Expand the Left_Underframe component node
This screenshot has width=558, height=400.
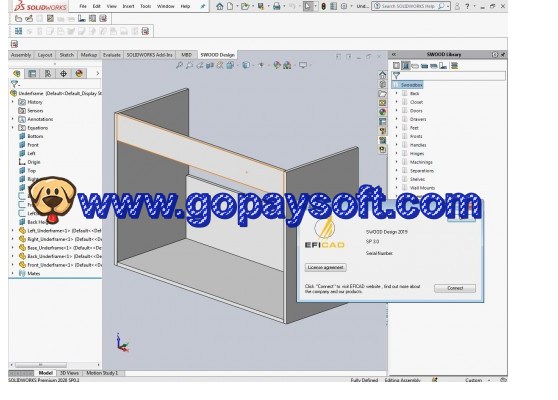pos(13,230)
